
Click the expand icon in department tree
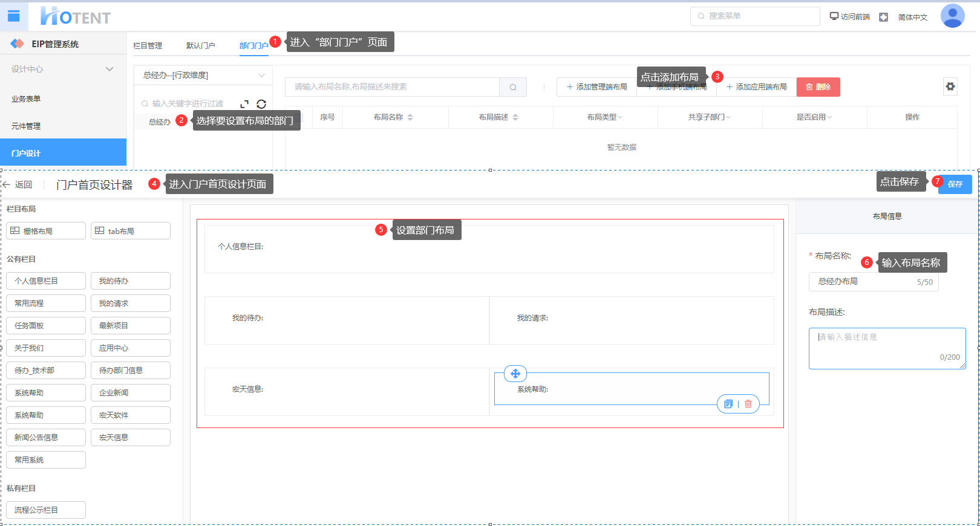pyautogui.click(x=244, y=104)
